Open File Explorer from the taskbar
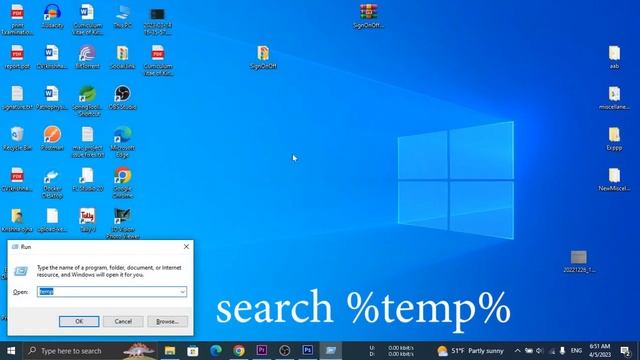 [x=170, y=350]
